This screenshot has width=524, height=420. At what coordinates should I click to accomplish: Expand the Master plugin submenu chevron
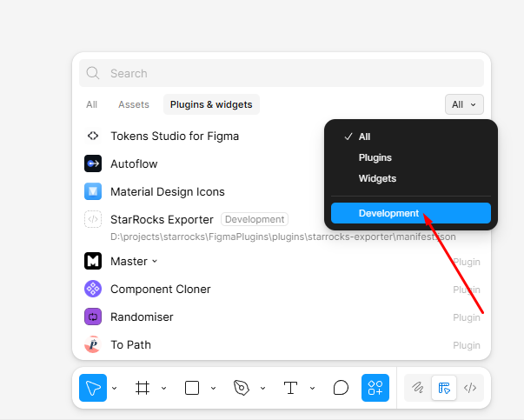click(x=155, y=261)
